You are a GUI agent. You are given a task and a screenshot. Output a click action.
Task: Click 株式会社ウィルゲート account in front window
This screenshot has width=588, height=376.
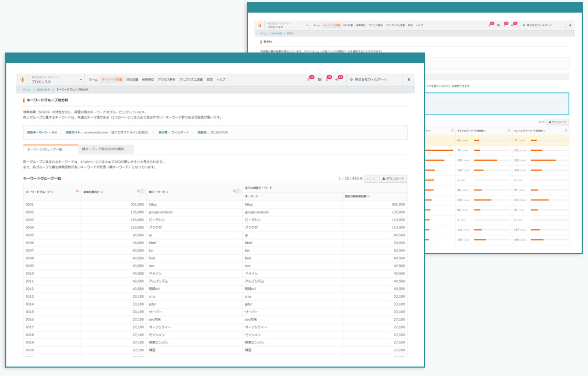[x=368, y=79]
